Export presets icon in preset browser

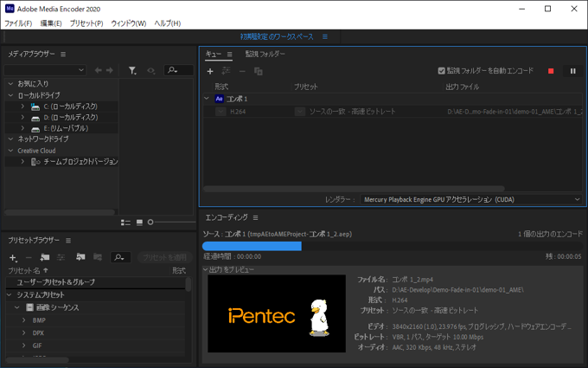pos(98,257)
